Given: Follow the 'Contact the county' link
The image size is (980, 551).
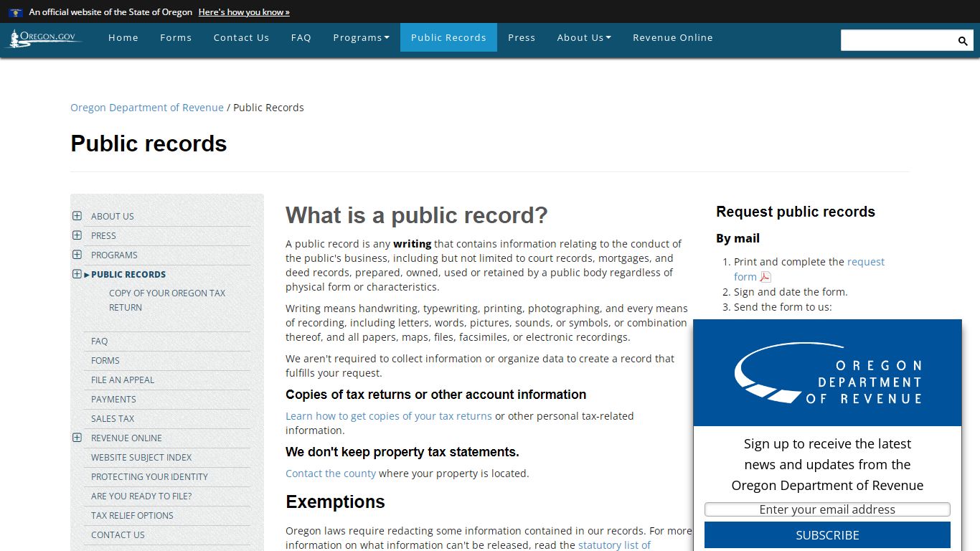Looking at the screenshot, I should pos(331,474).
